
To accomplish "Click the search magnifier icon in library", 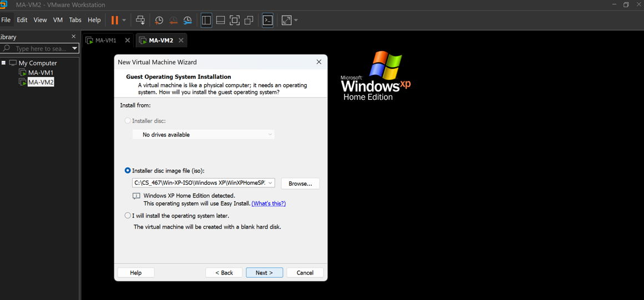I will (x=6, y=48).
